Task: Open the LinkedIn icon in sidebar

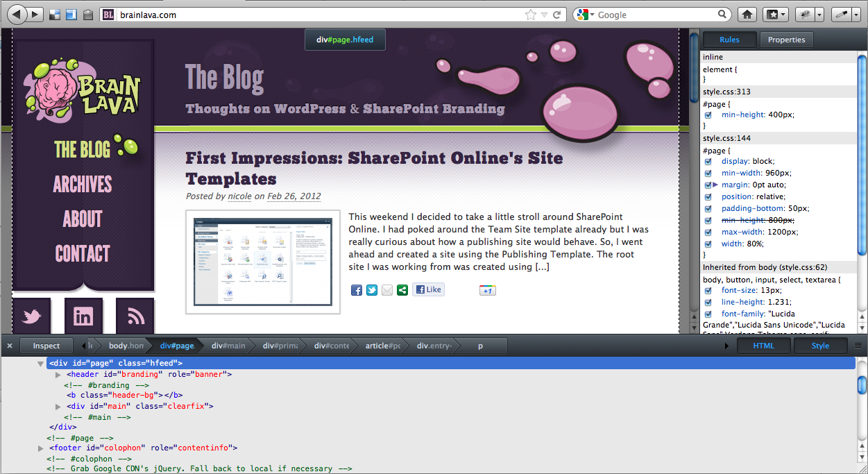Action: [83, 317]
